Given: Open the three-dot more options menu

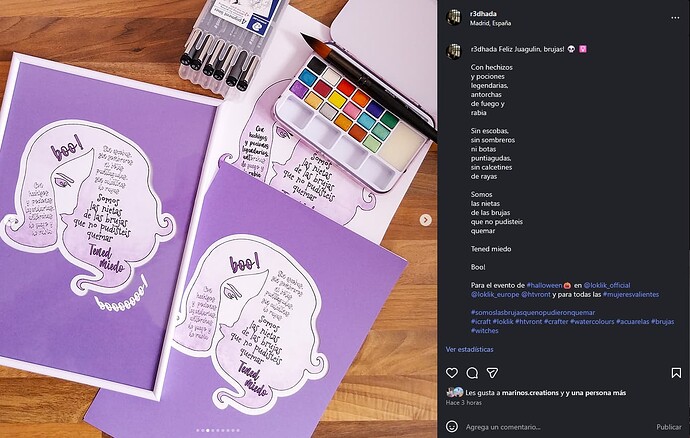Looking at the screenshot, I should [675, 18].
